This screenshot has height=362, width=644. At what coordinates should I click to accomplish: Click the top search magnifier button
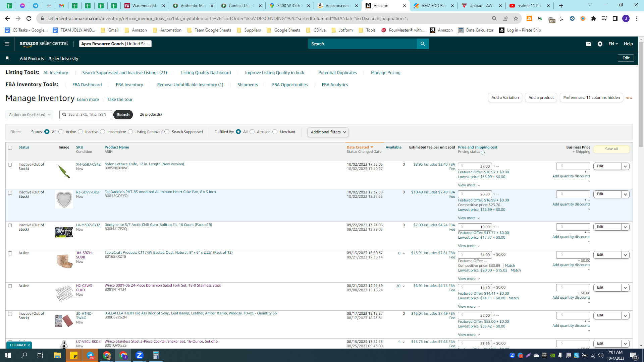pyautogui.click(x=423, y=44)
